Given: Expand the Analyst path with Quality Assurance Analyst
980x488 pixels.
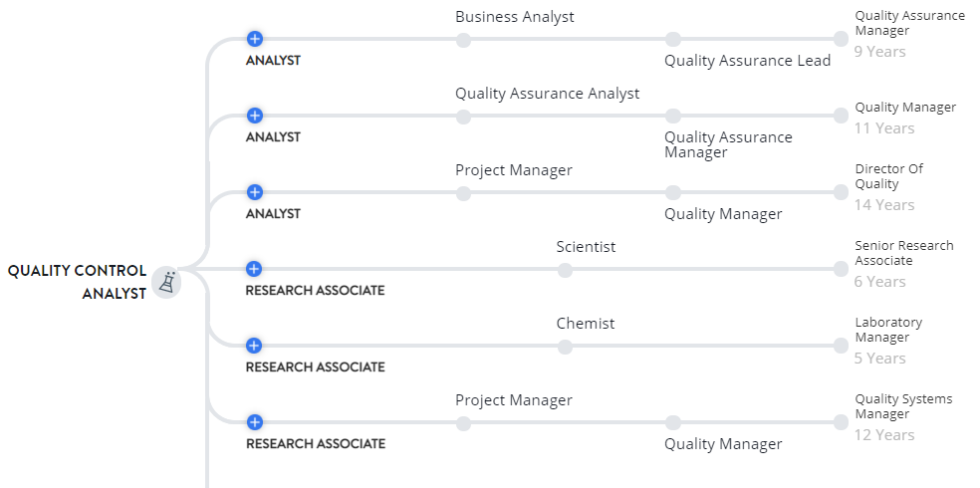Looking at the screenshot, I should pos(254,116).
